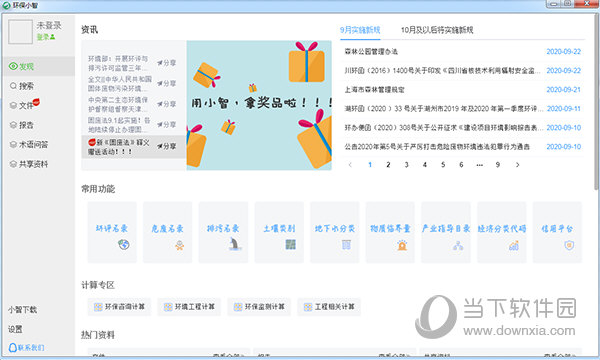Click the empty user avatar box

20,32
